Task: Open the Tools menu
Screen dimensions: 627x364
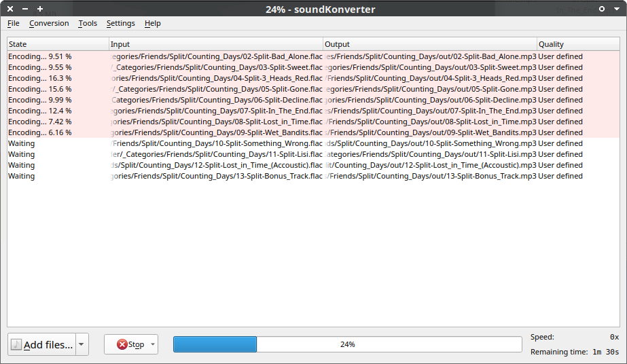Action: coord(88,23)
